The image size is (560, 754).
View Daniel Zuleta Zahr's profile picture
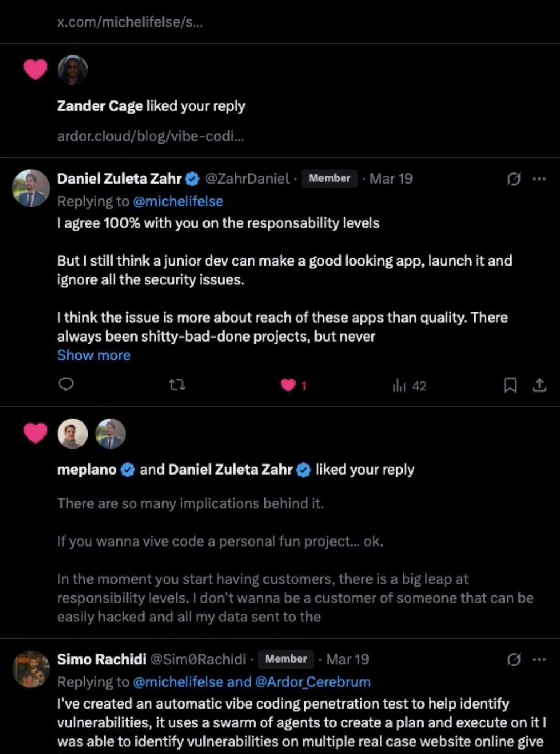(31, 188)
